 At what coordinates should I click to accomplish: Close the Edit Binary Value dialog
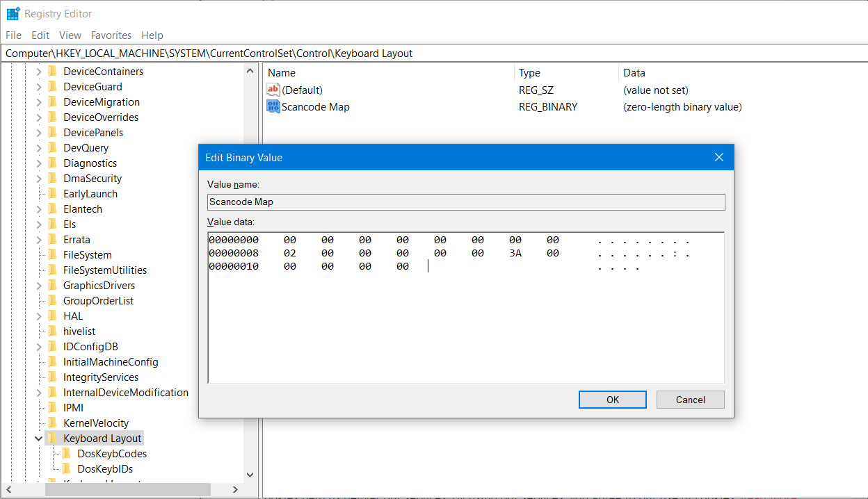tap(719, 158)
